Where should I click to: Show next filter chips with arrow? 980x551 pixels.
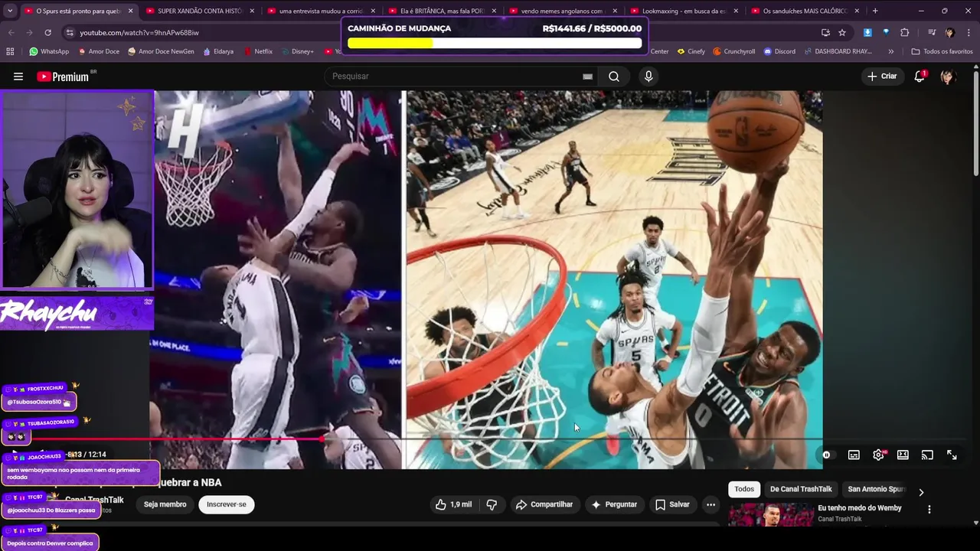(921, 492)
